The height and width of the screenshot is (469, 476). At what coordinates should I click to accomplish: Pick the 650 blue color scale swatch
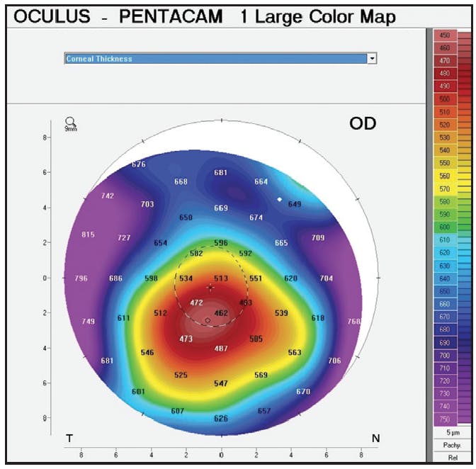tap(445, 291)
